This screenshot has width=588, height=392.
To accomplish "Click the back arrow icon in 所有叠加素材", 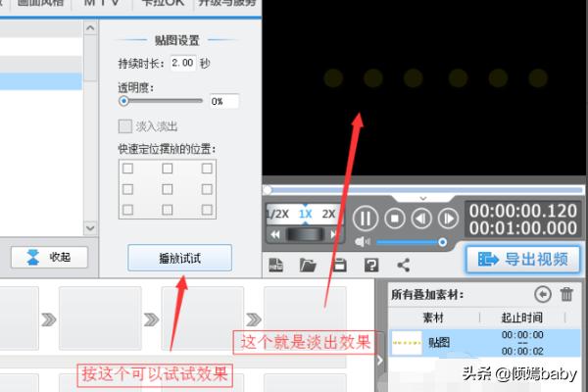I will 543,294.
